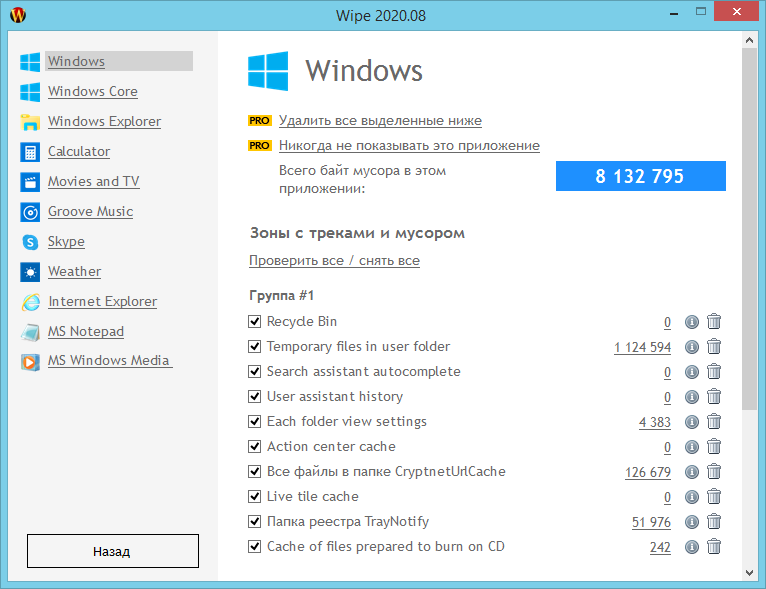Click trash icon for CD burn cache row
This screenshot has width=766, height=589.
[714, 546]
